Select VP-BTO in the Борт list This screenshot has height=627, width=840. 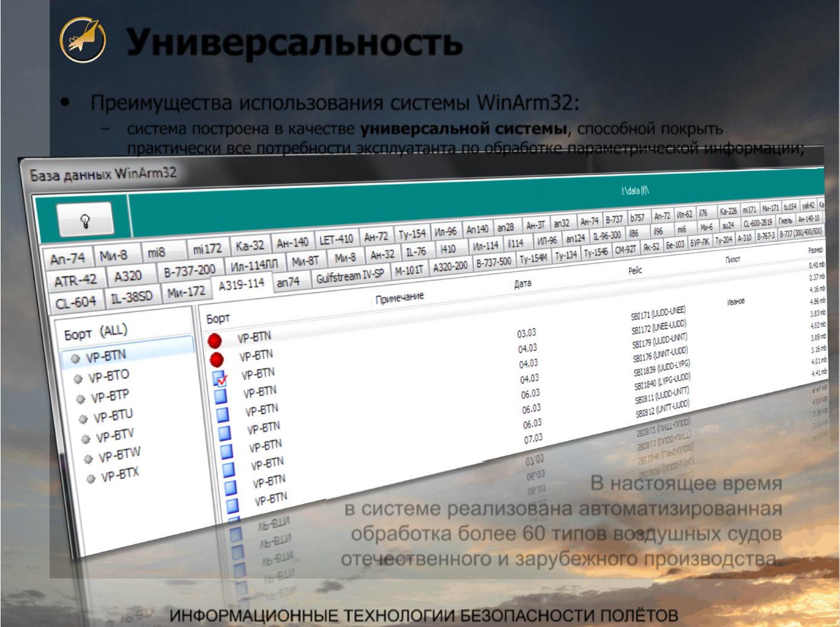pos(109,377)
